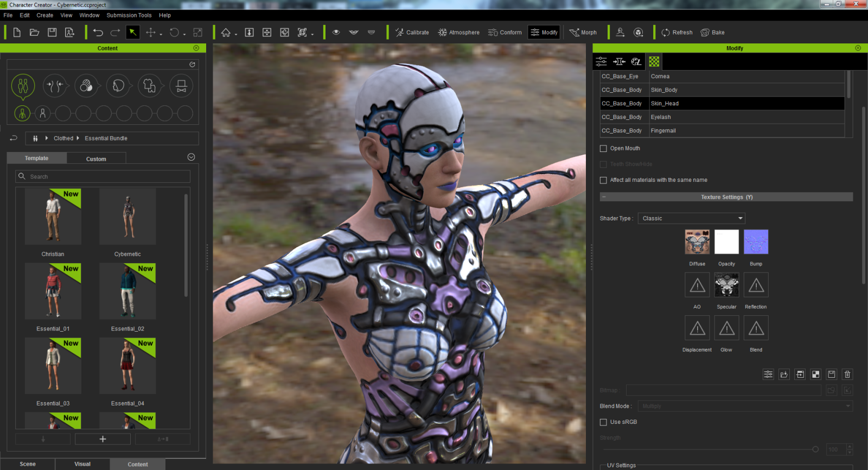Open the Create menu
868x470 pixels.
[x=45, y=15]
